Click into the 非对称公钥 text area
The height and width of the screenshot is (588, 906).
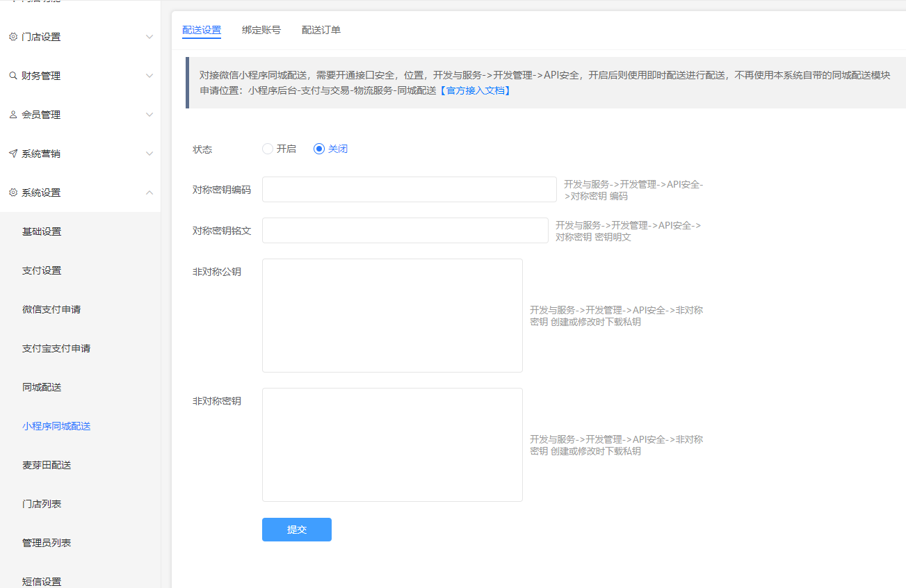click(392, 316)
